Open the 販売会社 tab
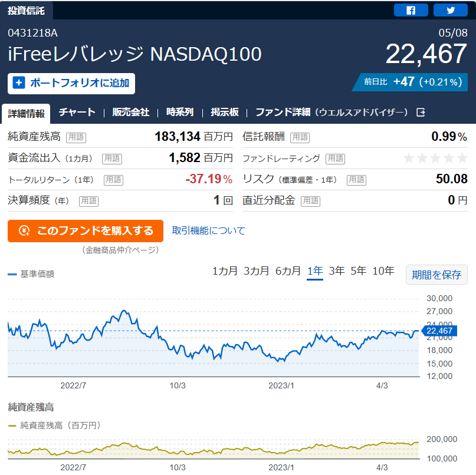Image resolution: width=476 pixels, height=475 pixels. tap(131, 112)
